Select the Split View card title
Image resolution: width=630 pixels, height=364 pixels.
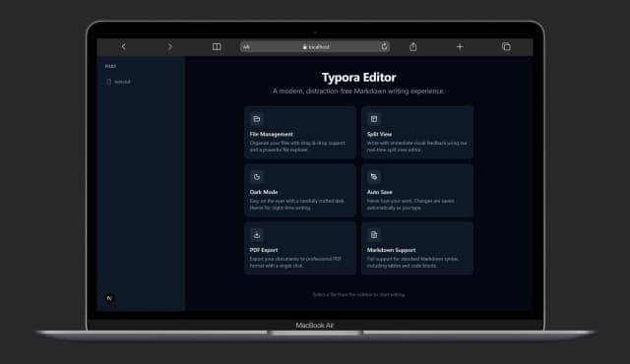coord(379,134)
